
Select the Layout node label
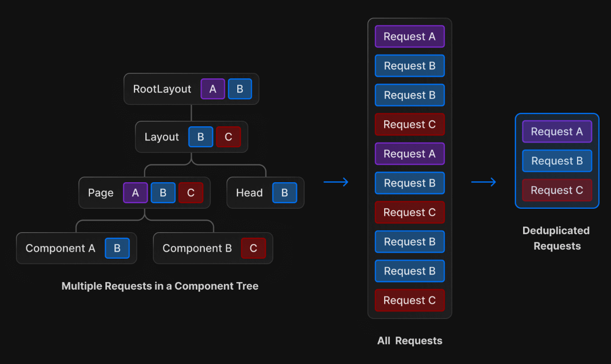click(x=162, y=137)
